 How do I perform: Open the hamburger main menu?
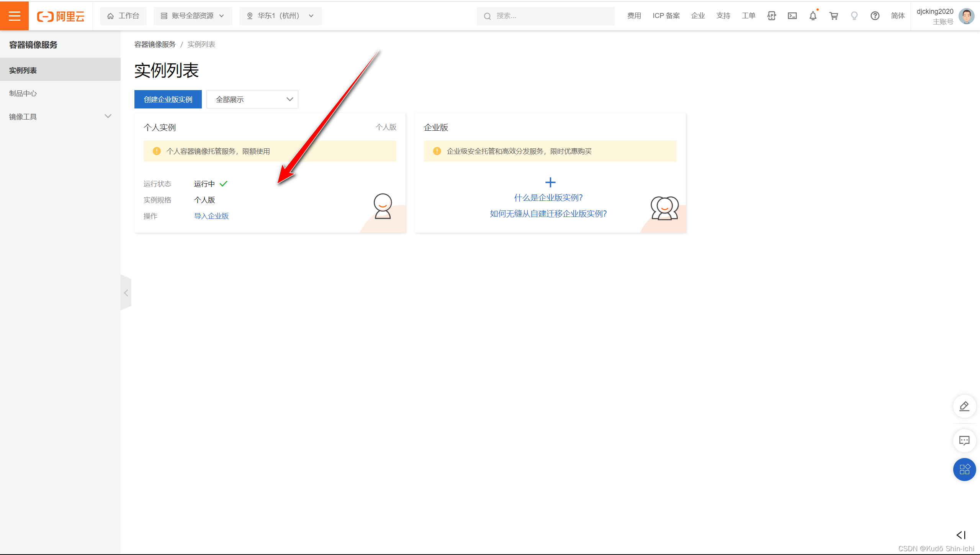point(14,16)
